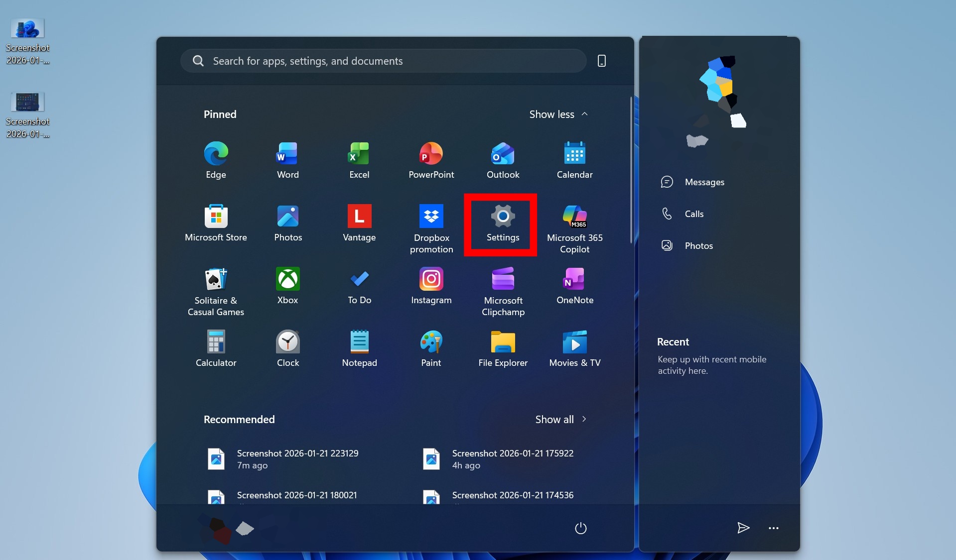Launch the Clock app
This screenshot has width=956, height=560.
pyautogui.click(x=287, y=348)
